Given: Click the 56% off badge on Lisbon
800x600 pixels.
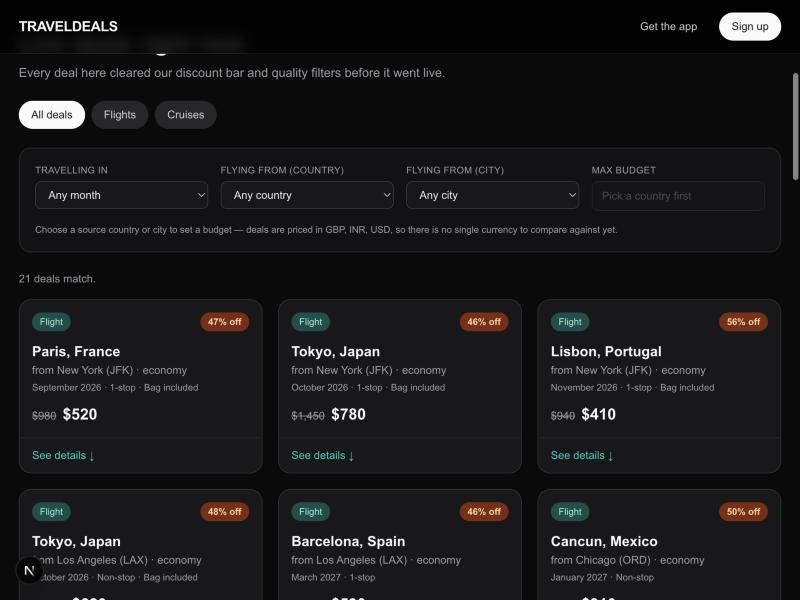Looking at the screenshot, I should [x=743, y=322].
